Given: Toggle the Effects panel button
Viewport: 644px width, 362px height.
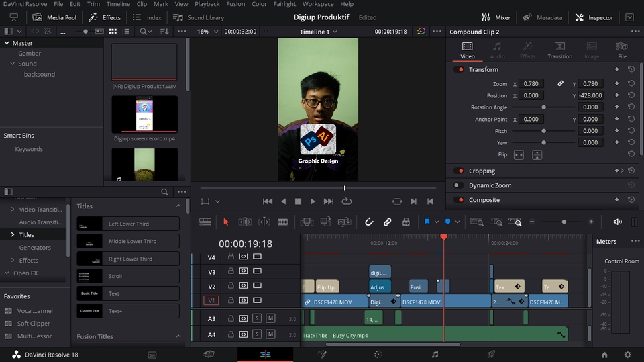Looking at the screenshot, I should click(x=105, y=17).
